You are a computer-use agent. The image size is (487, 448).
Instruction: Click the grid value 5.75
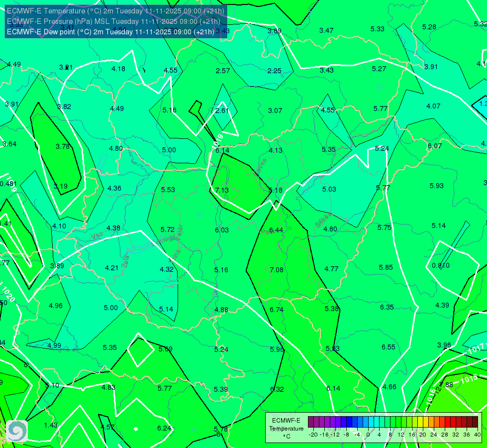point(385,227)
